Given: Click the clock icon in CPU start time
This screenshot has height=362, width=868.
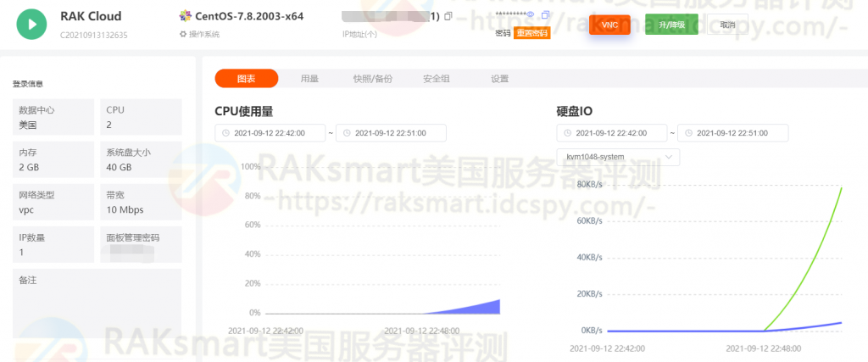Looking at the screenshot, I should pyautogui.click(x=225, y=133).
